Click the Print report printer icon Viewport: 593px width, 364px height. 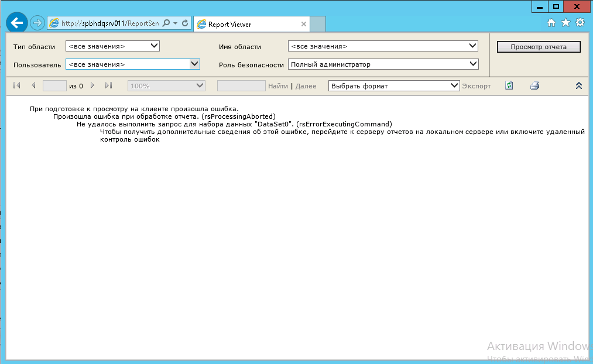pos(534,85)
